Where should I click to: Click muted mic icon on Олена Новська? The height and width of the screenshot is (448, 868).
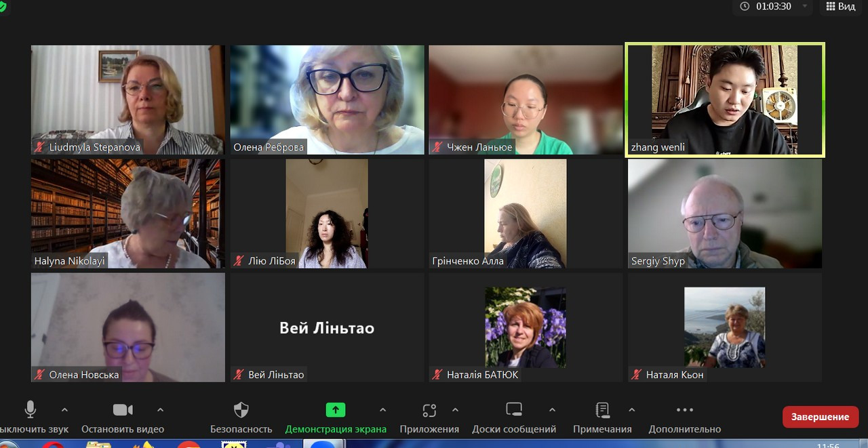pos(41,375)
